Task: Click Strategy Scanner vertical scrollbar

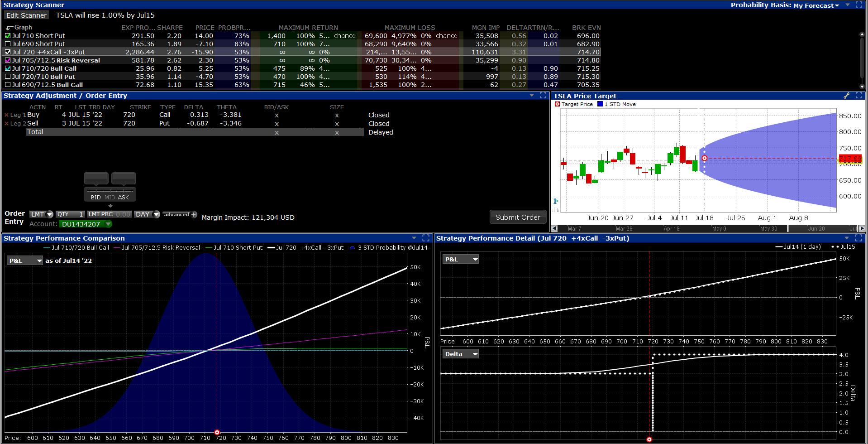Action: click(862, 58)
